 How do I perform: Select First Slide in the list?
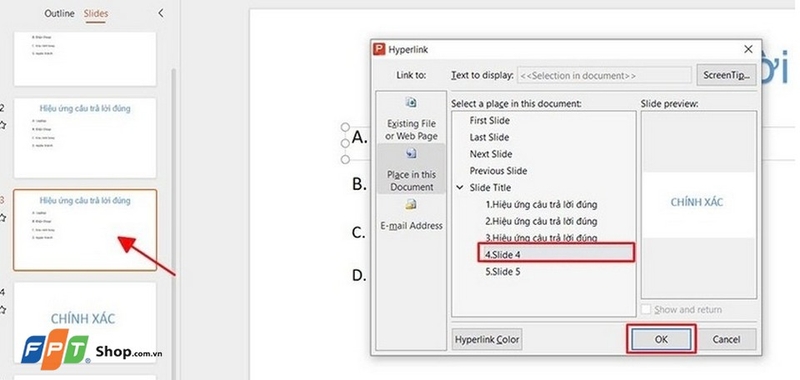(x=489, y=121)
